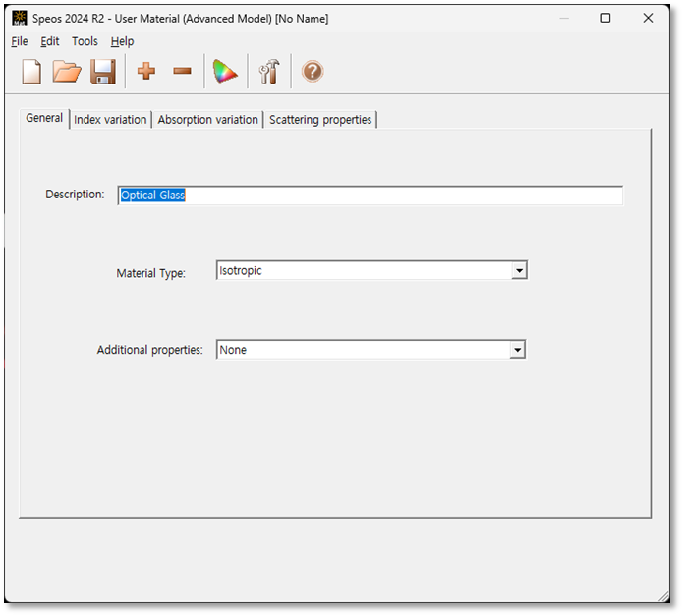Switch to the Scattering properties tab
683x616 pixels.
(x=320, y=120)
